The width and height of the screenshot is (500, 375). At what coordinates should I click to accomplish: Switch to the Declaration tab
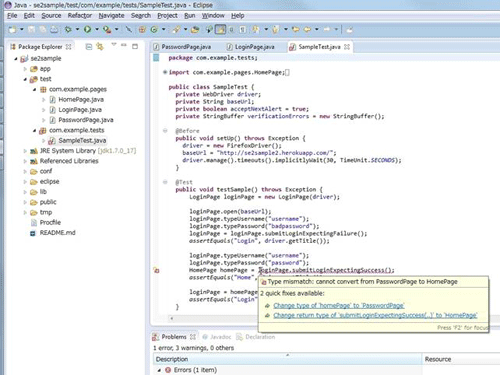256,337
